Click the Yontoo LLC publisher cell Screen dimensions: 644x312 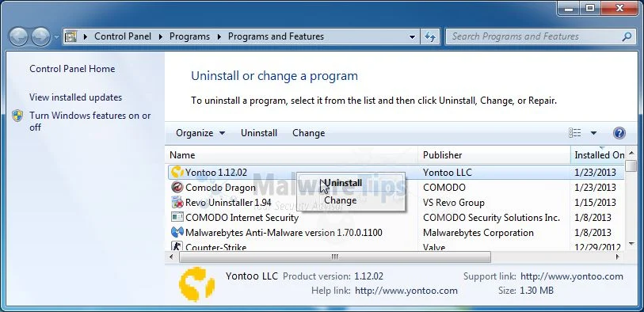448,173
